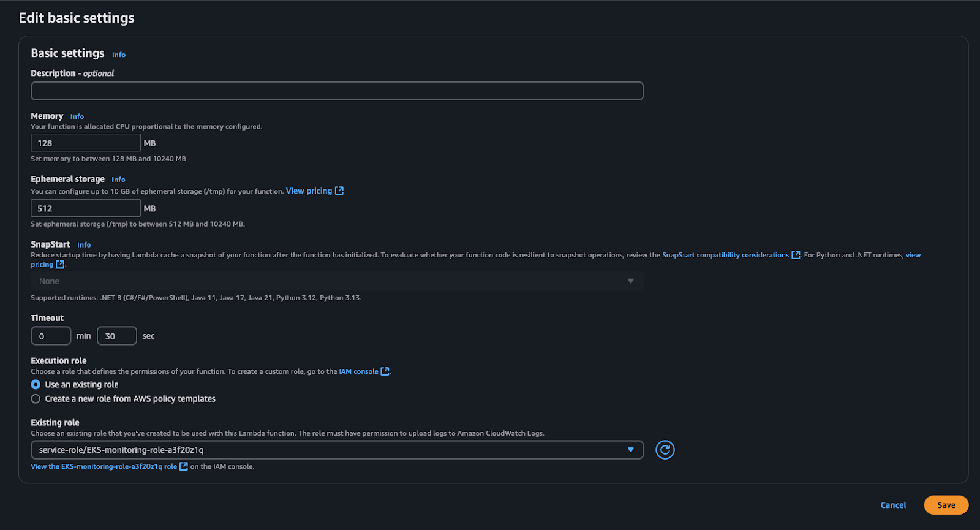Open the SnapStart 'None' dropdown
980x530 pixels.
click(x=337, y=281)
